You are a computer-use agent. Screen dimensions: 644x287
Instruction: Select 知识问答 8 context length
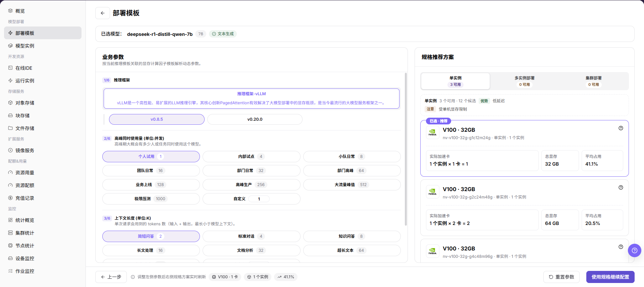(352, 236)
